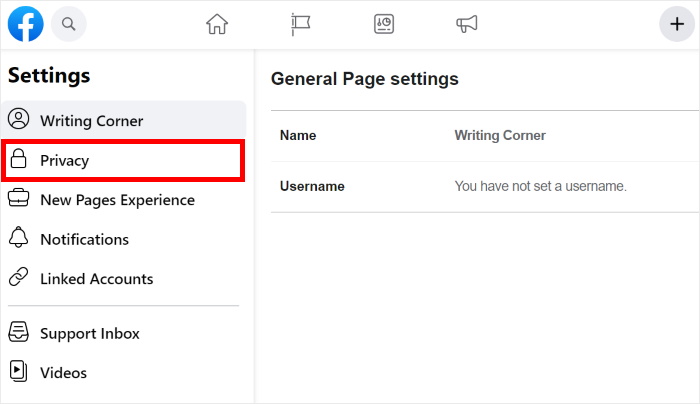Click the Facebook logo icon

25,23
